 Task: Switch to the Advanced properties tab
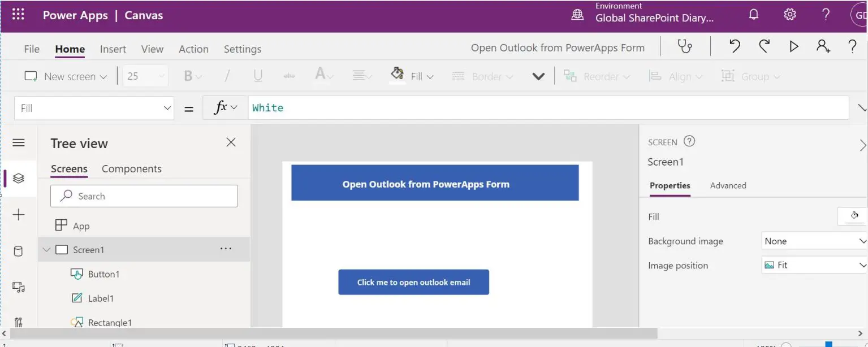click(728, 185)
